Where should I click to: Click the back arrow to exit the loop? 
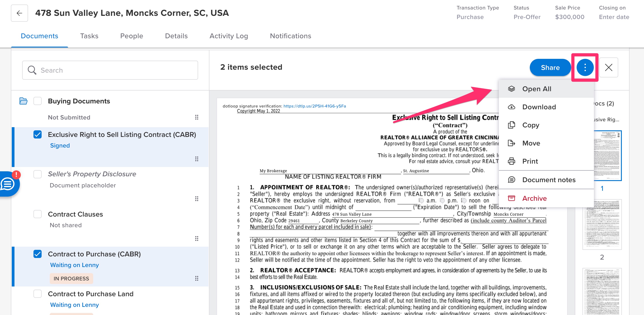point(19,13)
